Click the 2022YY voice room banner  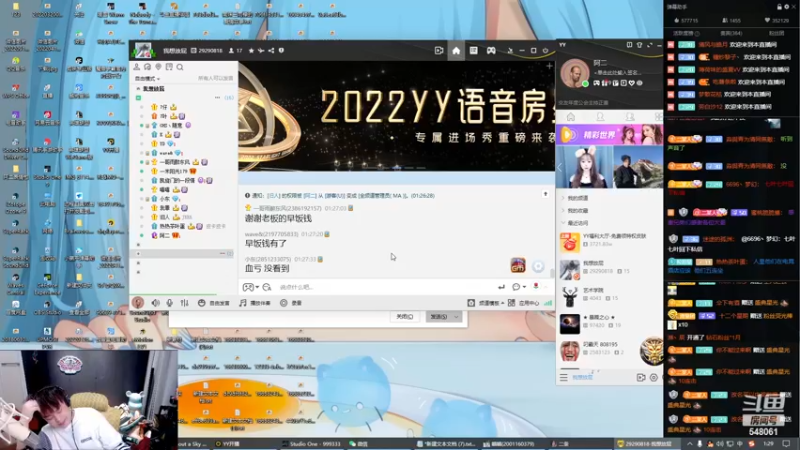(396, 116)
